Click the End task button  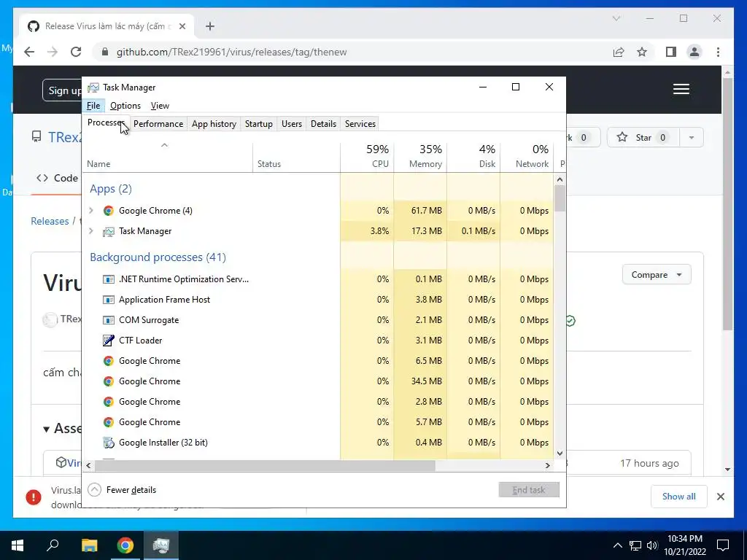[x=529, y=490]
